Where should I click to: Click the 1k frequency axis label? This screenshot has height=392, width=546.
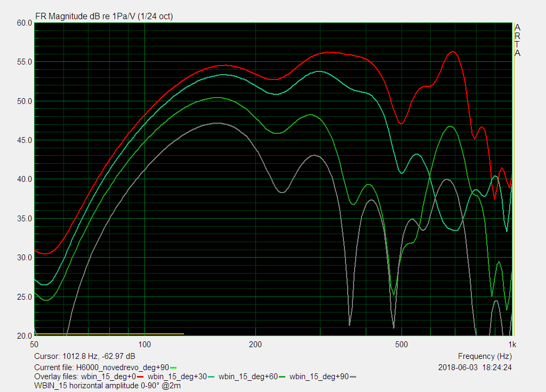coord(512,345)
